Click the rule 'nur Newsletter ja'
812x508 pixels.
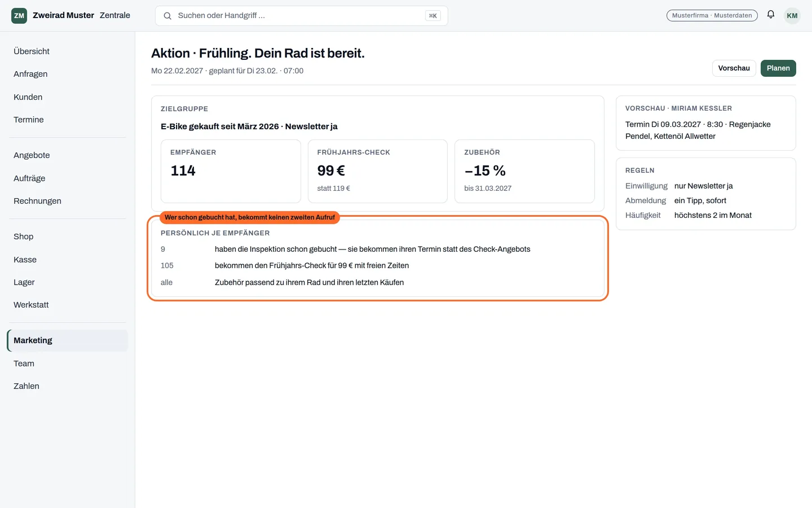[x=704, y=186]
